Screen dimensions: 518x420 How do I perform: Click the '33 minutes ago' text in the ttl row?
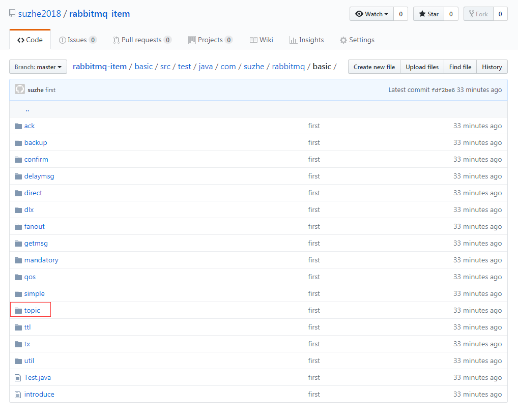pyautogui.click(x=477, y=327)
